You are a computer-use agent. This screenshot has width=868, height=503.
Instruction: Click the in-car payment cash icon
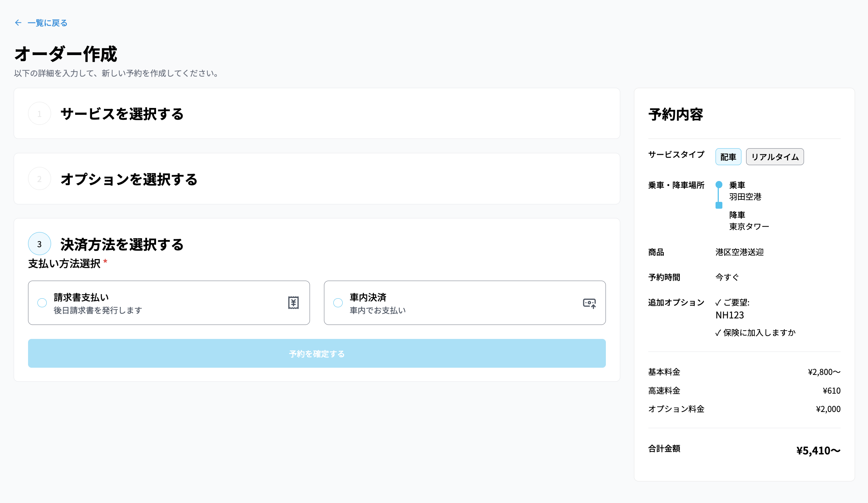[x=589, y=303]
